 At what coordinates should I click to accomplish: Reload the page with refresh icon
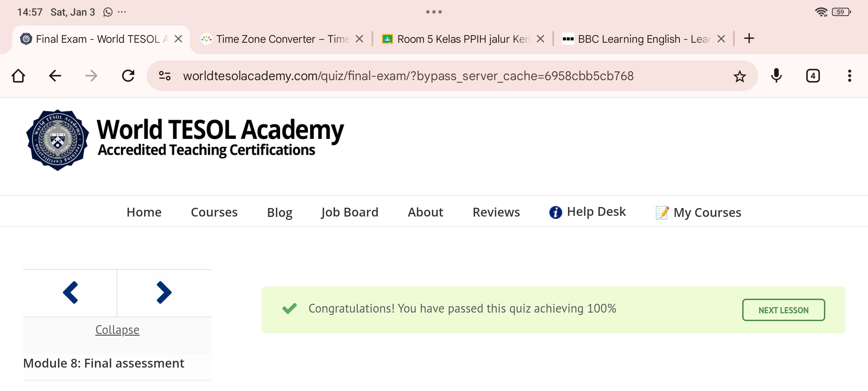click(x=128, y=76)
